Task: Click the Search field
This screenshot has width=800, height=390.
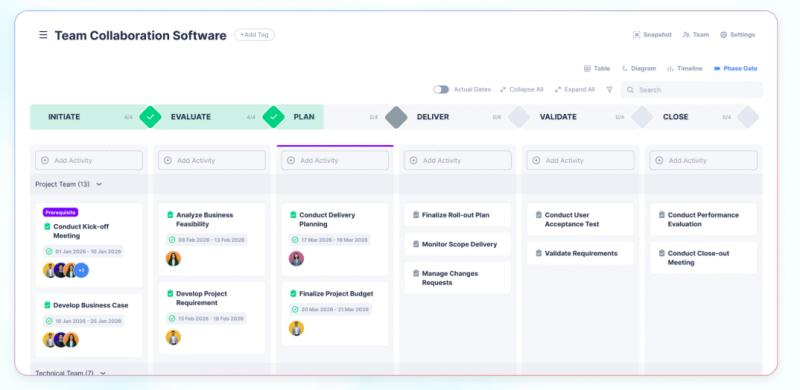Action: click(692, 90)
